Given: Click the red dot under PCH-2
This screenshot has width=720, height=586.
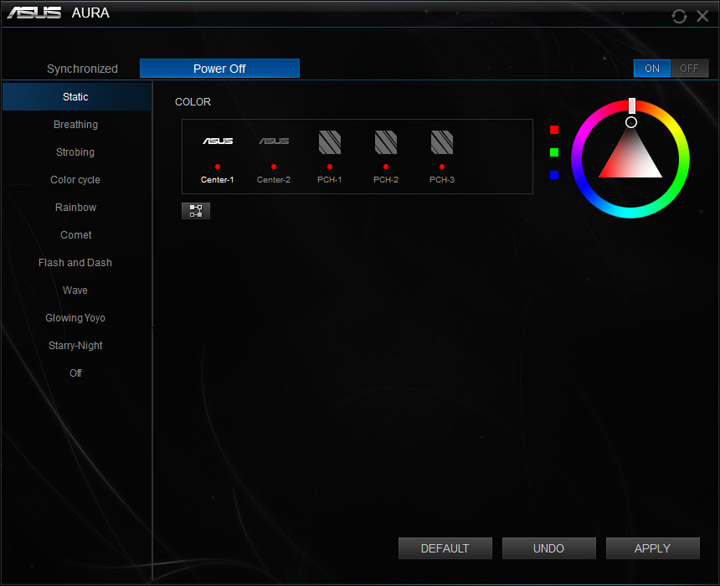Looking at the screenshot, I should 386,167.
